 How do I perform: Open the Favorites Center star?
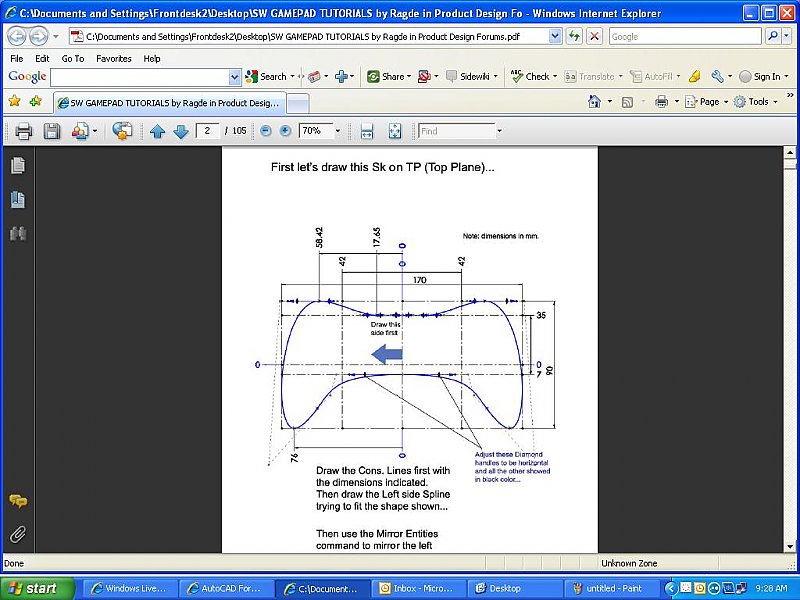click(14, 101)
